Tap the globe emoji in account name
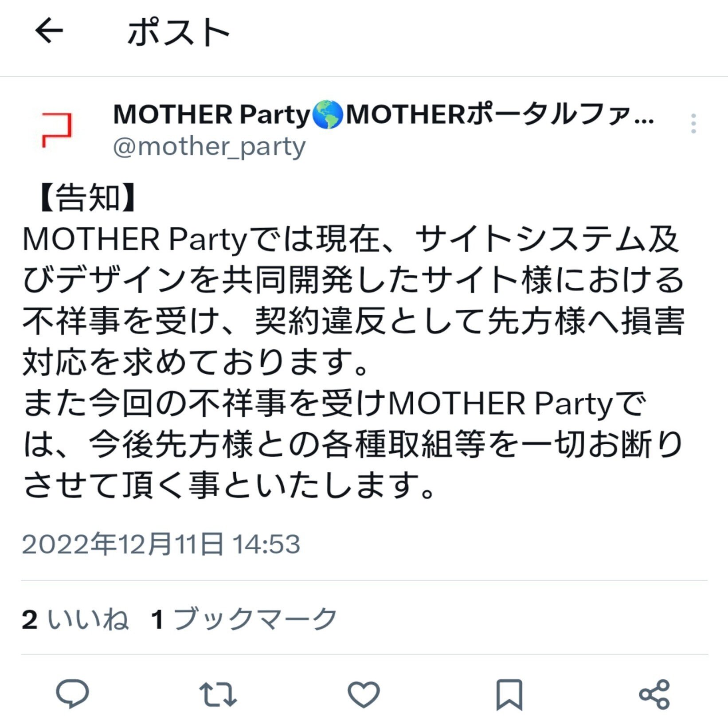Viewport: 728px width, 728px height. click(x=327, y=115)
